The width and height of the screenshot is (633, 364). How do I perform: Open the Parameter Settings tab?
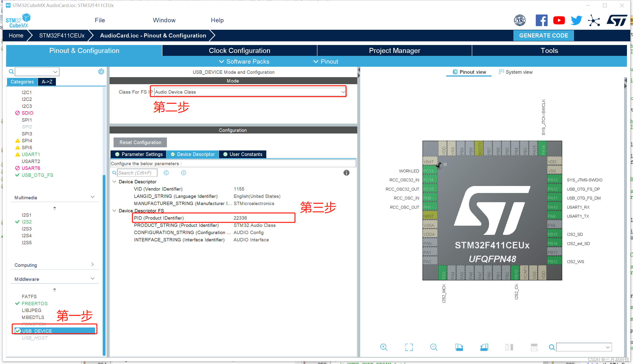[x=139, y=154]
